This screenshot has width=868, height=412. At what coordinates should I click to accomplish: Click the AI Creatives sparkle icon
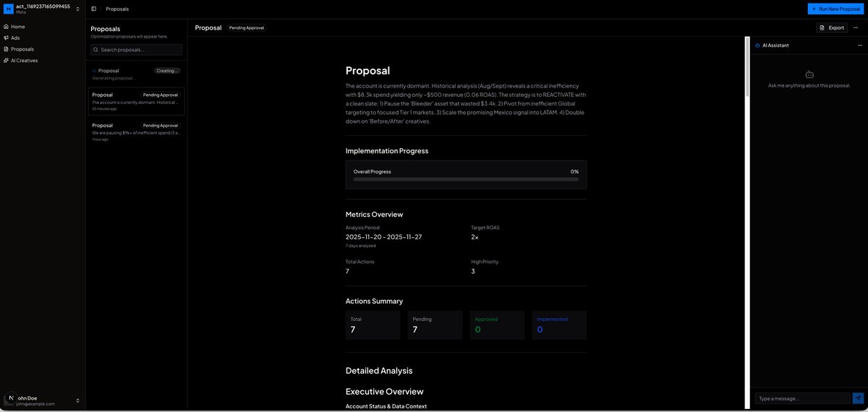click(x=7, y=61)
